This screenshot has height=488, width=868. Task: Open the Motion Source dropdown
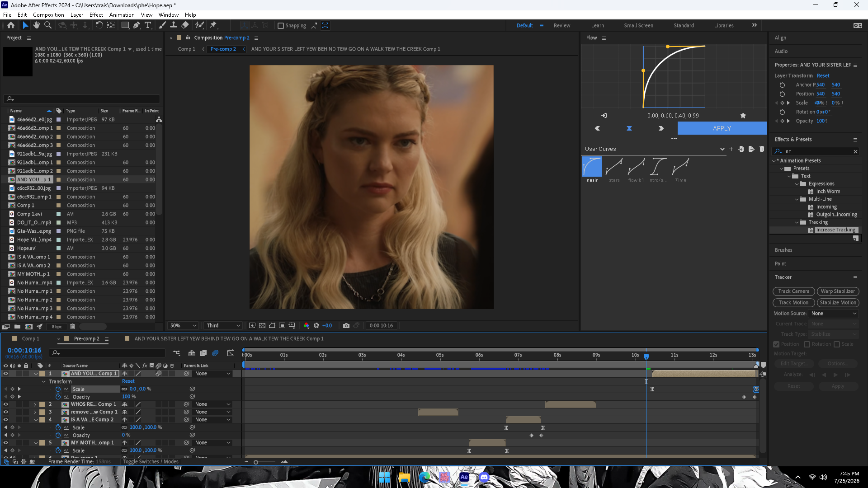click(834, 314)
